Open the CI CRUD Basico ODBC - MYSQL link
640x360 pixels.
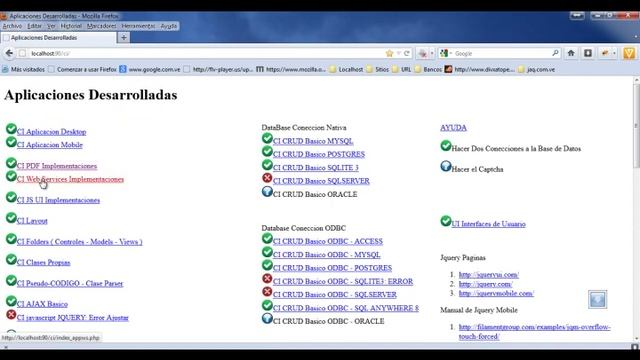pos(327,255)
